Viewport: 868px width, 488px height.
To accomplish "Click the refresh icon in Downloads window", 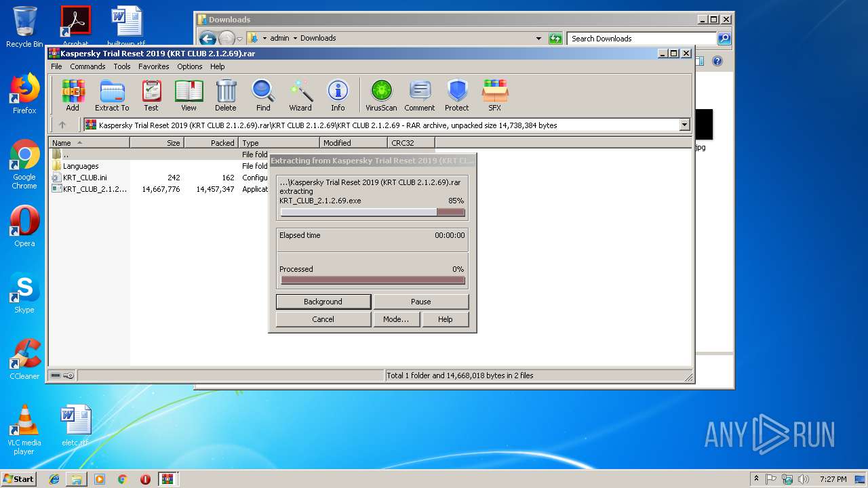I will (x=555, y=39).
